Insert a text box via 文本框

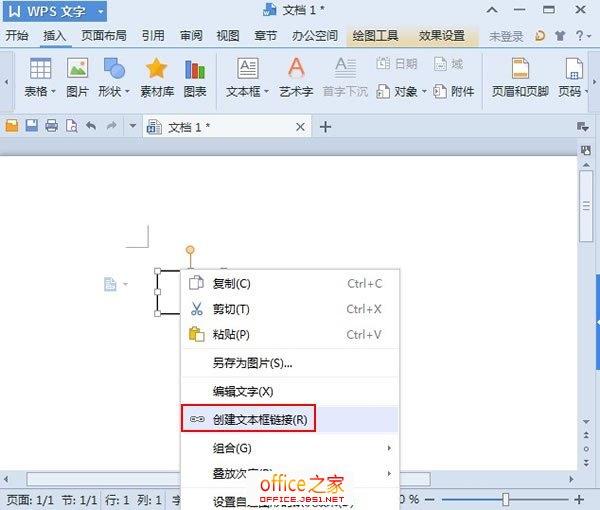coord(248,68)
